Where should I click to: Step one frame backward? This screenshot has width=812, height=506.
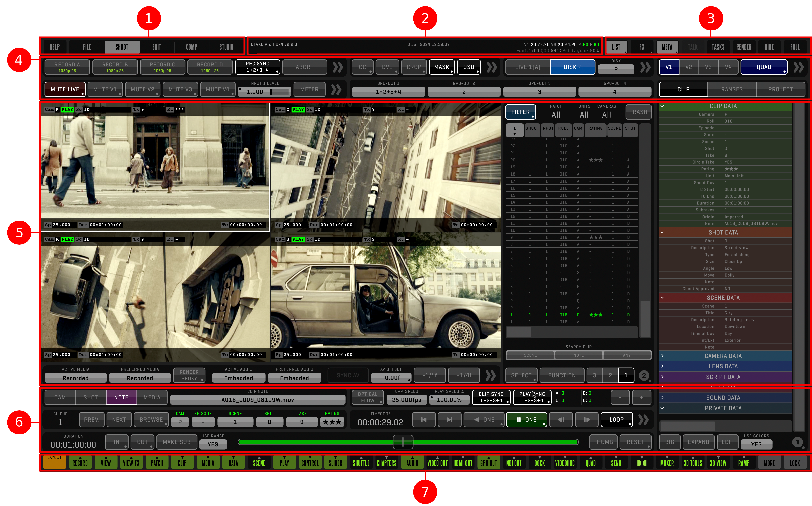click(x=561, y=420)
